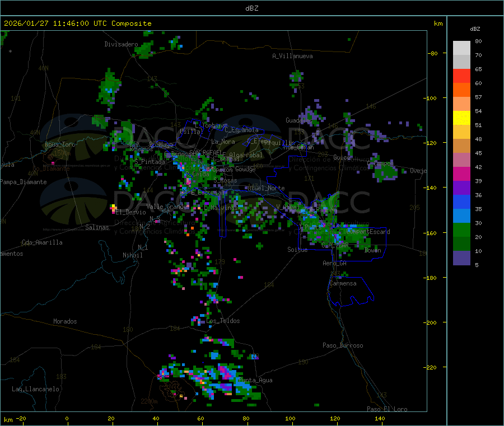Click the dBZ heading above color legend
The width and height of the screenshot is (504, 426).
click(x=475, y=29)
